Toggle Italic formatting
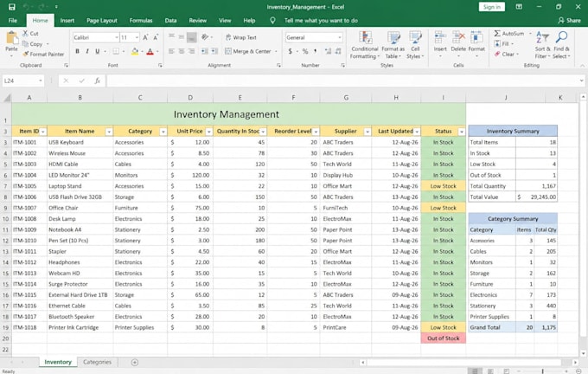 pyautogui.click(x=87, y=51)
